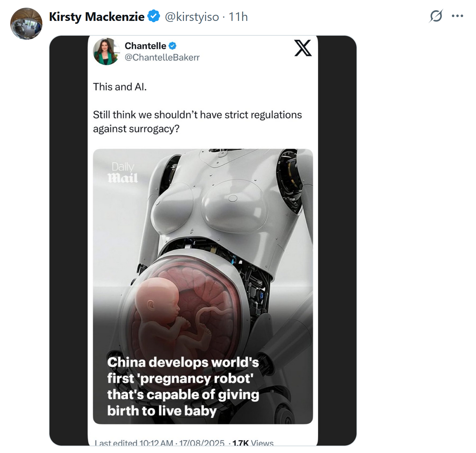
Task: Open the three-dot More options menu
Action: 457,16
